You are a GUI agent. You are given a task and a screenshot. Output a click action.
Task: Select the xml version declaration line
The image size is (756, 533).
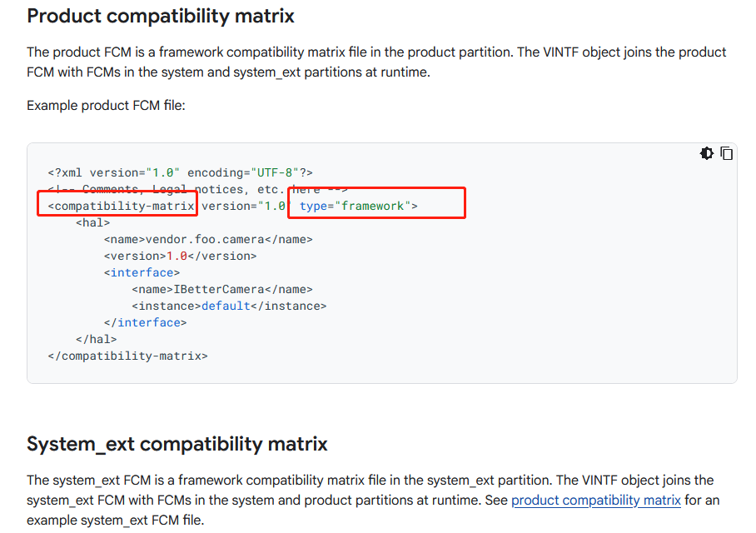point(181,172)
